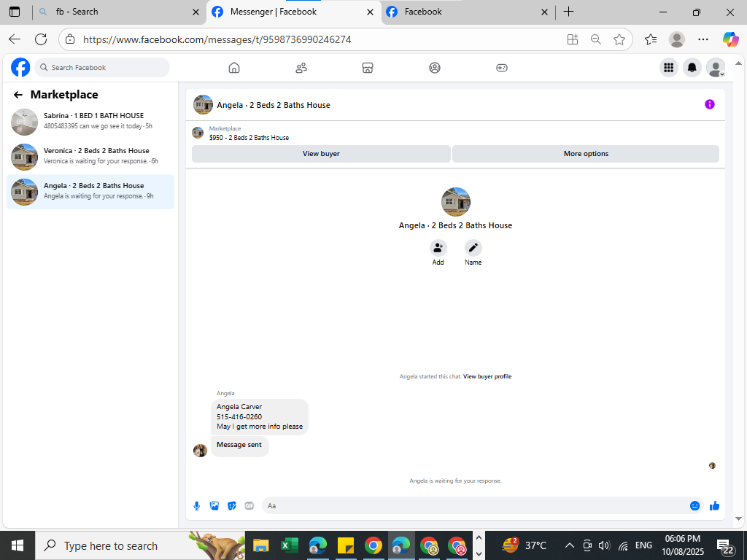Viewport: 747px width, 560px height.
Task: Click the large listing avatar in chat center
Action: click(456, 202)
